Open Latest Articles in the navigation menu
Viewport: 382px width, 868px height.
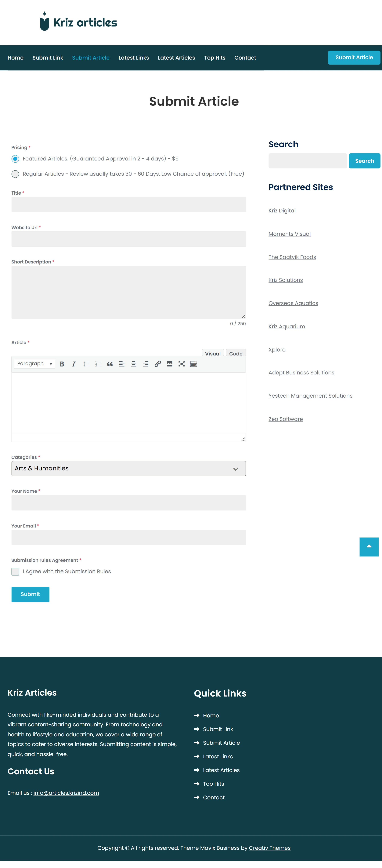click(176, 58)
